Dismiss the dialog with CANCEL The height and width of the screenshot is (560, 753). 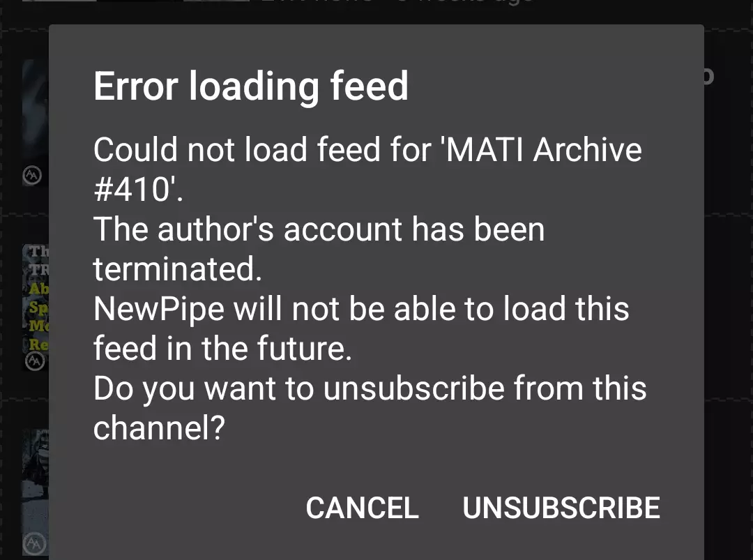coord(362,508)
